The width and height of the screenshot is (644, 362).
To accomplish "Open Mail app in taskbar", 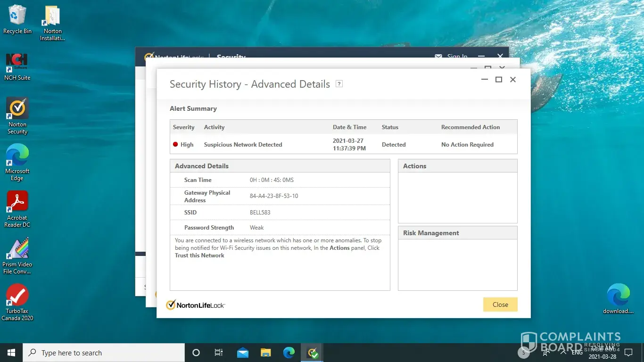I will coord(243,353).
